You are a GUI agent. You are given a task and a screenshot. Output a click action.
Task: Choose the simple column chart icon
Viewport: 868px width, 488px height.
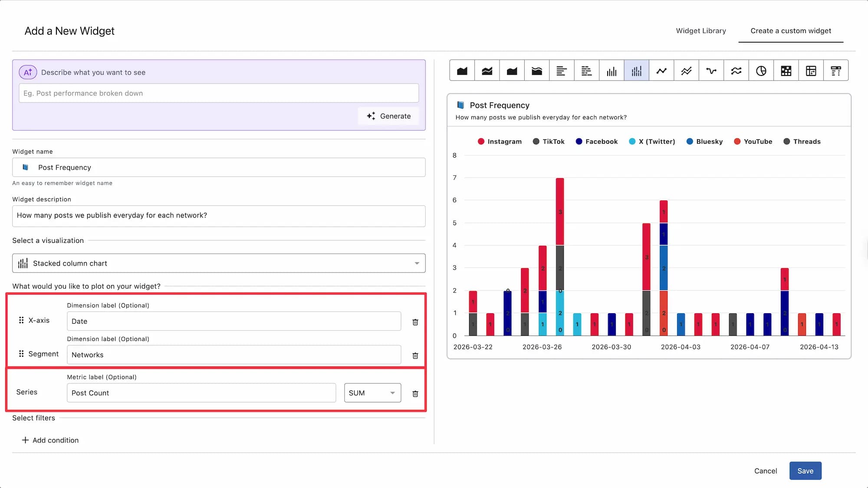coord(612,71)
